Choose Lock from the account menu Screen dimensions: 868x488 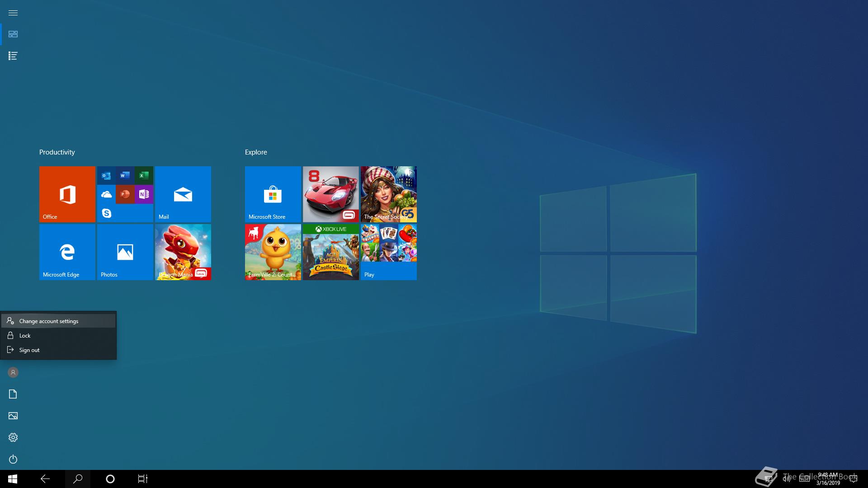coord(58,335)
